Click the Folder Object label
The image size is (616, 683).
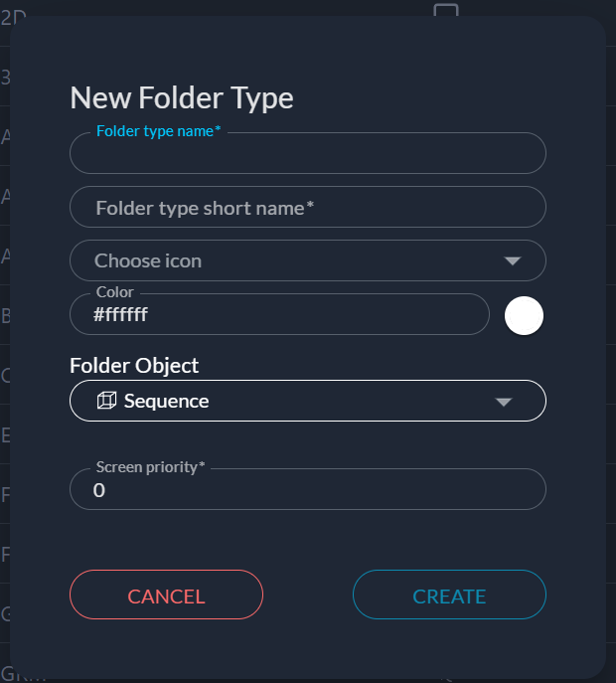coord(134,365)
